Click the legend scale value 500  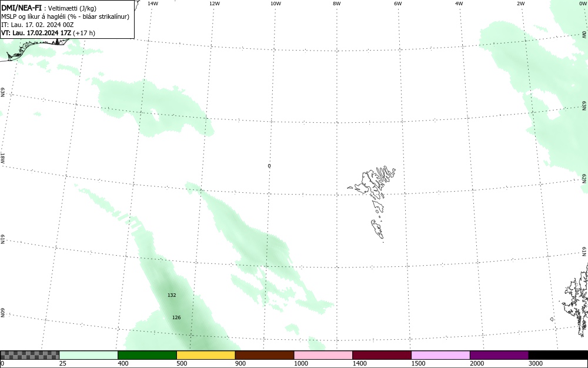[x=182, y=363]
